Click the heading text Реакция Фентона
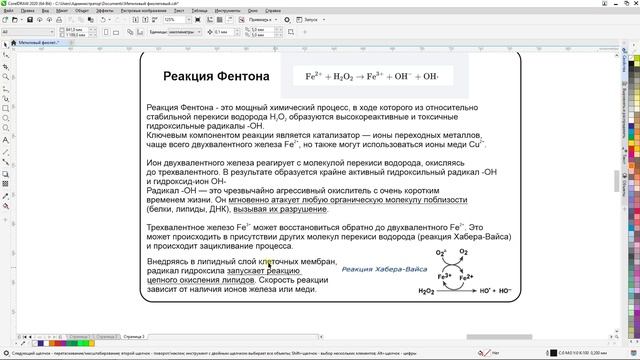Image resolution: width=640 pixels, height=360 pixels. tap(216, 76)
